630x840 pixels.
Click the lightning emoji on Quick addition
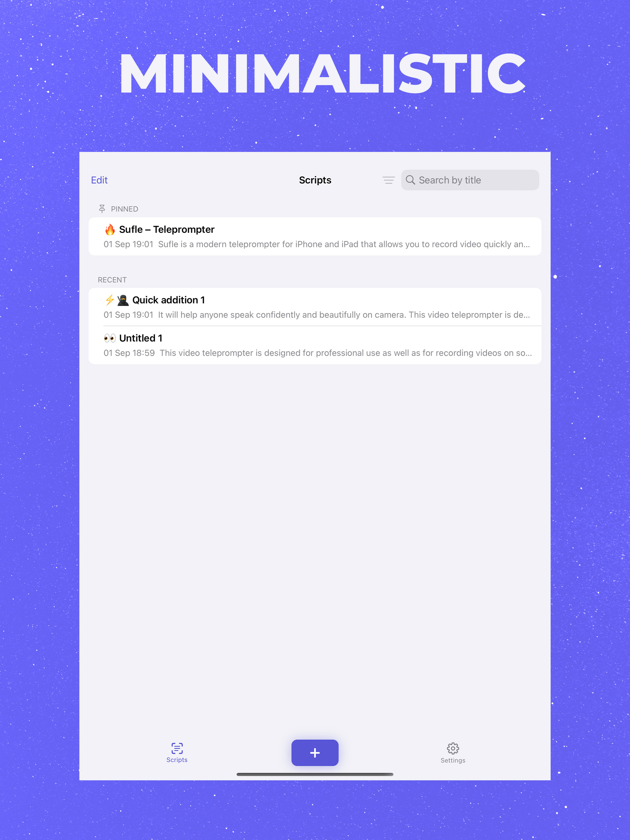110,300
